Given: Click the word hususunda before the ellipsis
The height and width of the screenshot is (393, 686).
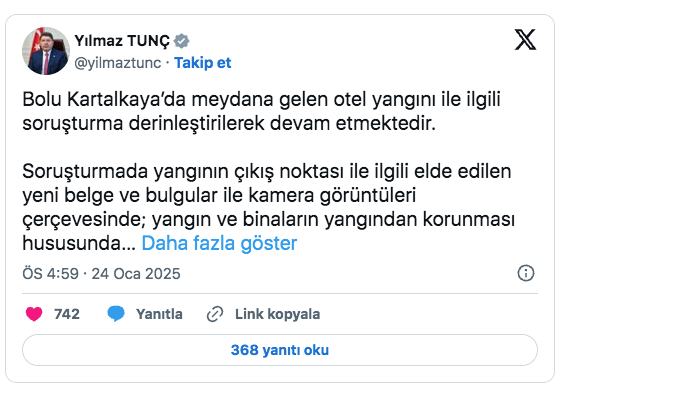Looking at the screenshot, I should pyautogui.click(x=74, y=243).
